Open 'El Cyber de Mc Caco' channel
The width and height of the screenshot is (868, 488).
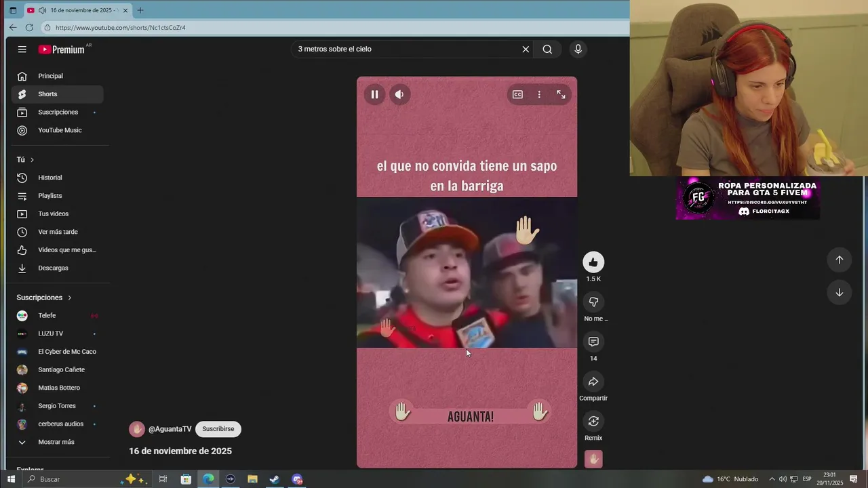(x=57, y=352)
